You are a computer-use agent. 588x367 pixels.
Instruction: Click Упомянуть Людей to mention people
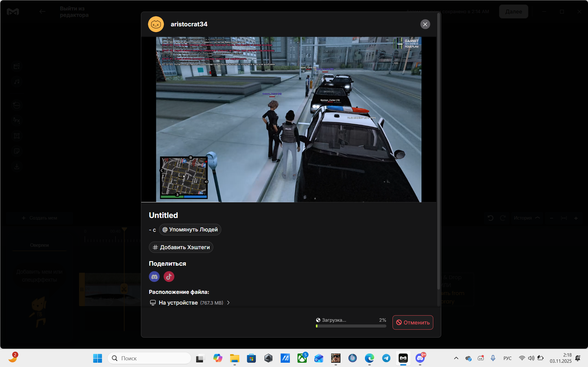click(190, 230)
